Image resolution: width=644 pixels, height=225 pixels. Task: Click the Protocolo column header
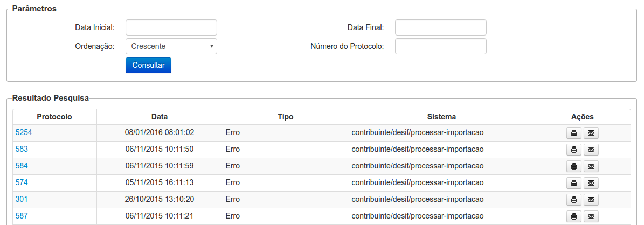pyautogui.click(x=54, y=117)
